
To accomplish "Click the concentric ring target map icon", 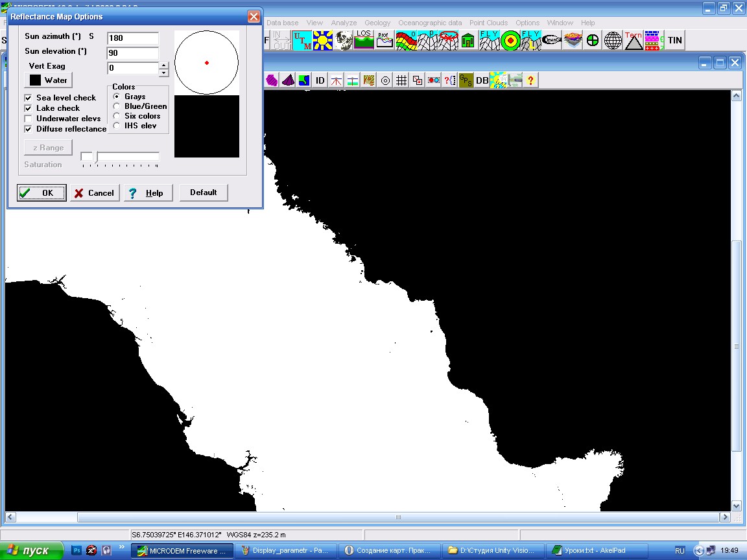I will click(x=385, y=80).
